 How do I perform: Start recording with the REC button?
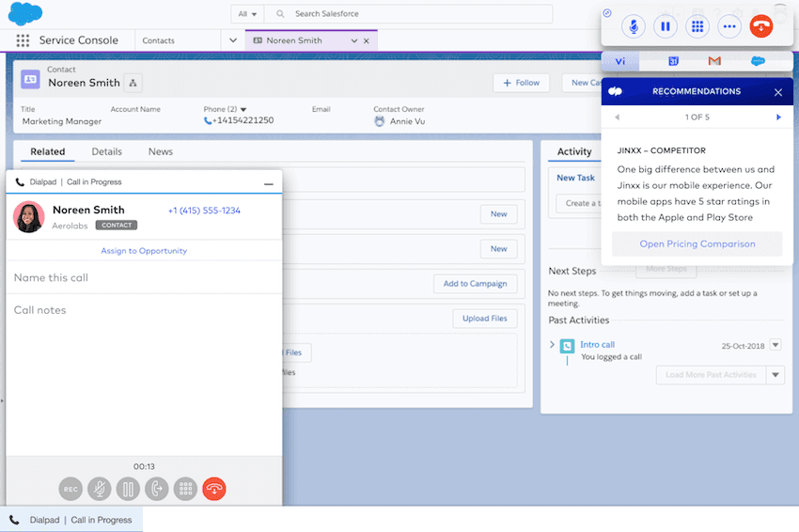[70, 489]
